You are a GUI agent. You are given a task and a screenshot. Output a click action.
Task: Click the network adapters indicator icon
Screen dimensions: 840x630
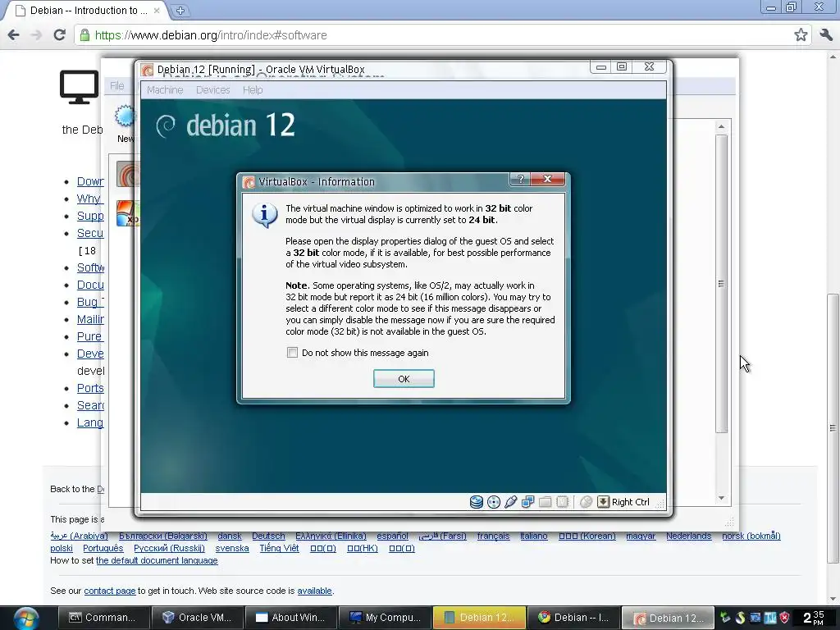click(527, 502)
